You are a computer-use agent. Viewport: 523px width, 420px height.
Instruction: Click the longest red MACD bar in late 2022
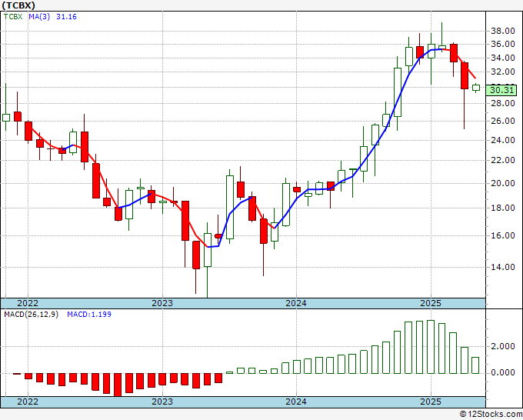[118, 385]
